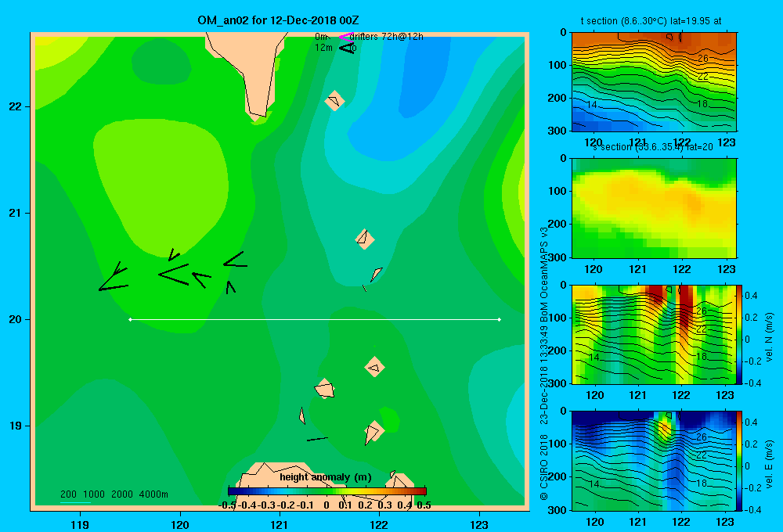Click latitude label 19 on the main map

point(16,426)
